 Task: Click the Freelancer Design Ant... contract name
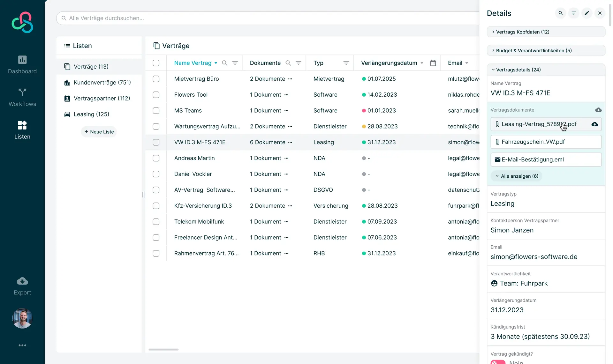pos(206,237)
